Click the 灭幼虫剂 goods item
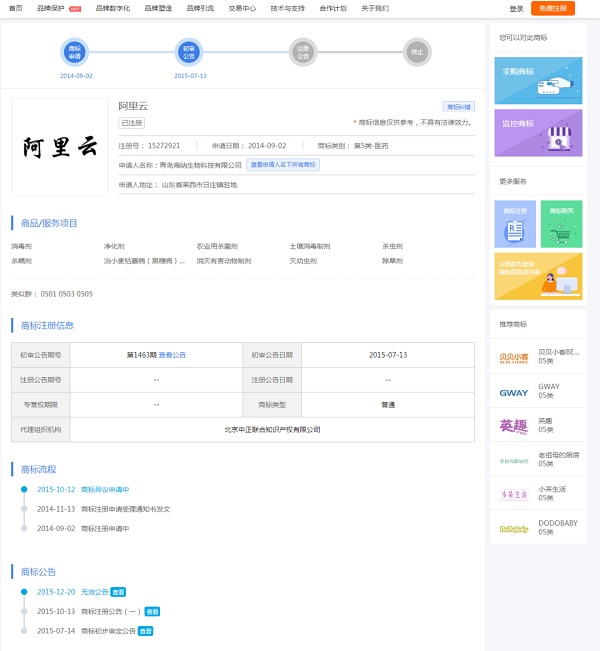Viewport: 600px width, 651px height. [303, 261]
